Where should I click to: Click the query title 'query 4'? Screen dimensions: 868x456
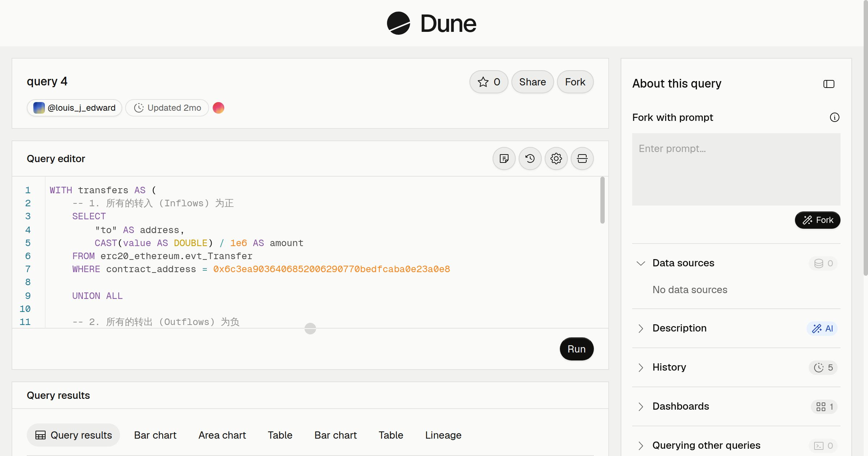tap(47, 81)
